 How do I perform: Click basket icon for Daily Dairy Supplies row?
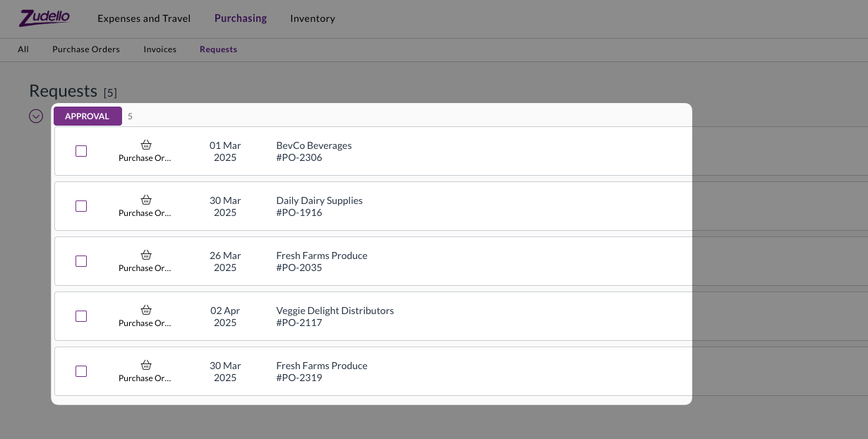pyautogui.click(x=146, y=200)
